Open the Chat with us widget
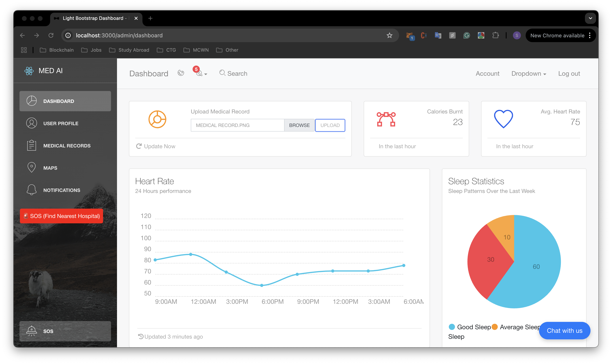The height and width of the screenshot is (364, 612). pos(564,330)
